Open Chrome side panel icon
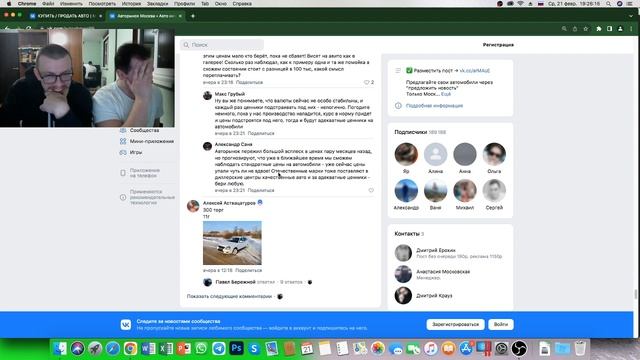 click(609, 29)
